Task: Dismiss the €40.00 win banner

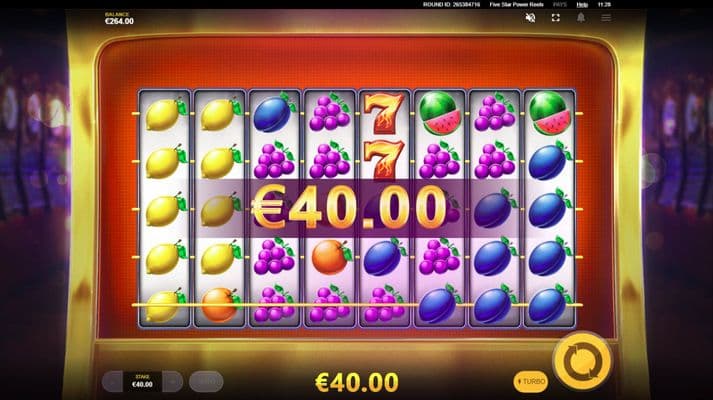Action: coord(357,208)
